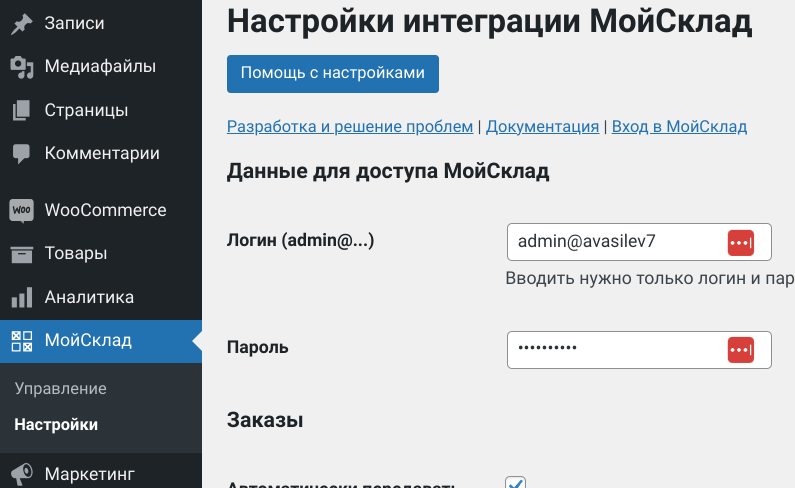Click the МойСклад grid icon in sidebar
The image size is (795, 488).
[22, 341]
